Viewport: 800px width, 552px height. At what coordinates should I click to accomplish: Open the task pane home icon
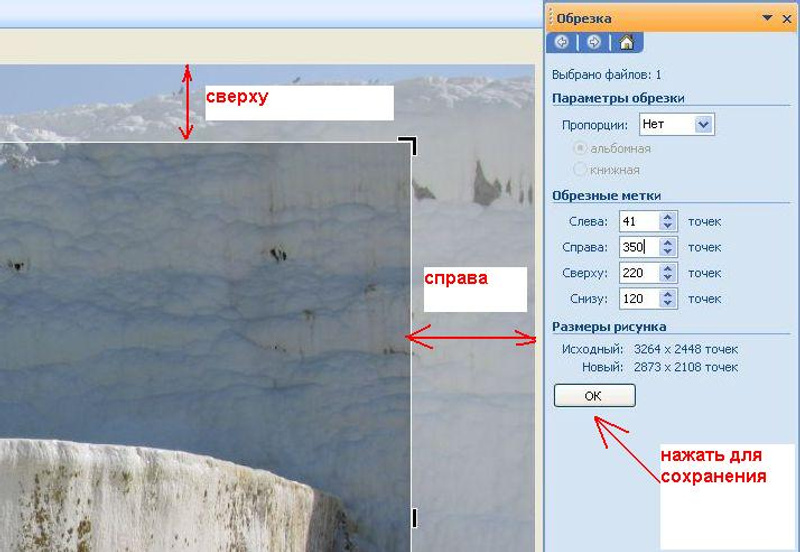coord(627,42)
